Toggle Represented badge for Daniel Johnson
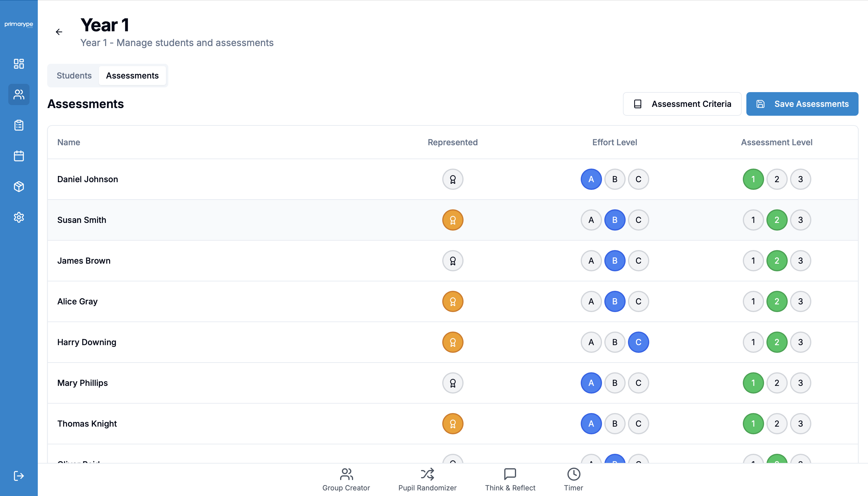 [452, 179]
